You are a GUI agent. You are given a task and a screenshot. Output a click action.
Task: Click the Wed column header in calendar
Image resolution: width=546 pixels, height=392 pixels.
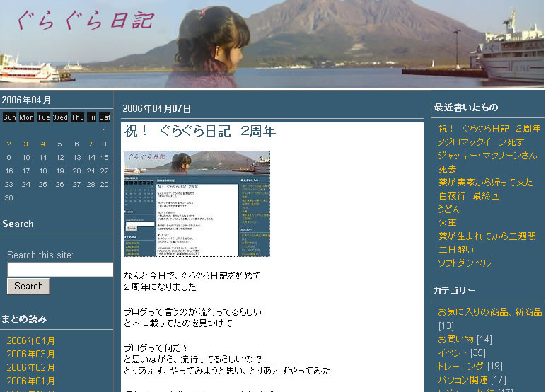[x=60, y=117]
